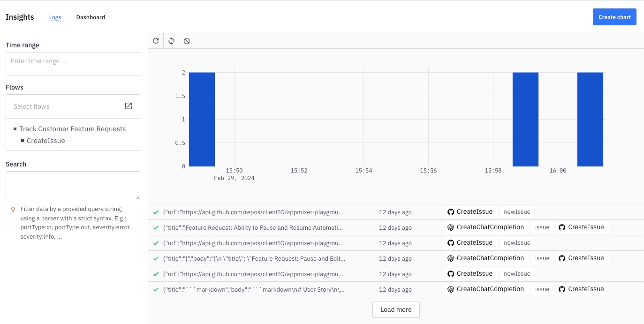Image resolution: width=644 pixels, height=324 pixels.
Task: Click the Load more button
Action: [x=396, y=309]
